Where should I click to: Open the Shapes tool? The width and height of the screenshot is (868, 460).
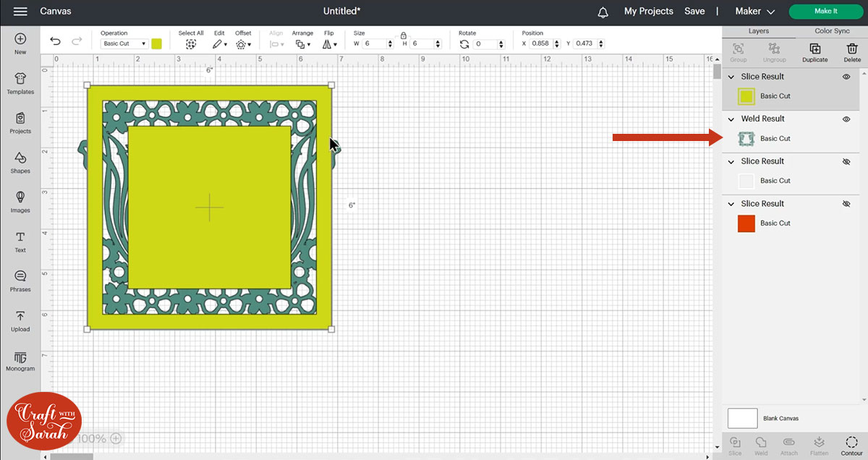(x=20, y=162)
